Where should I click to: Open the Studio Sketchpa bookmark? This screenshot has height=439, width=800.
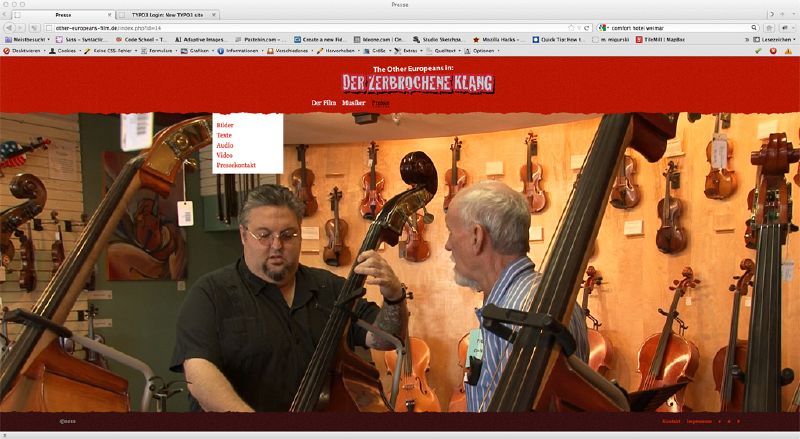pos(438,39)
